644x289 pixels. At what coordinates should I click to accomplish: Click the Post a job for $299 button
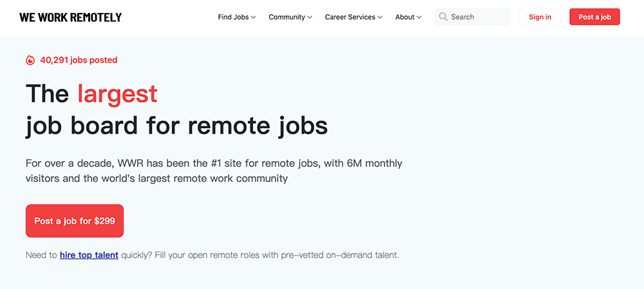pyautogui.click(x=75, y=221)
